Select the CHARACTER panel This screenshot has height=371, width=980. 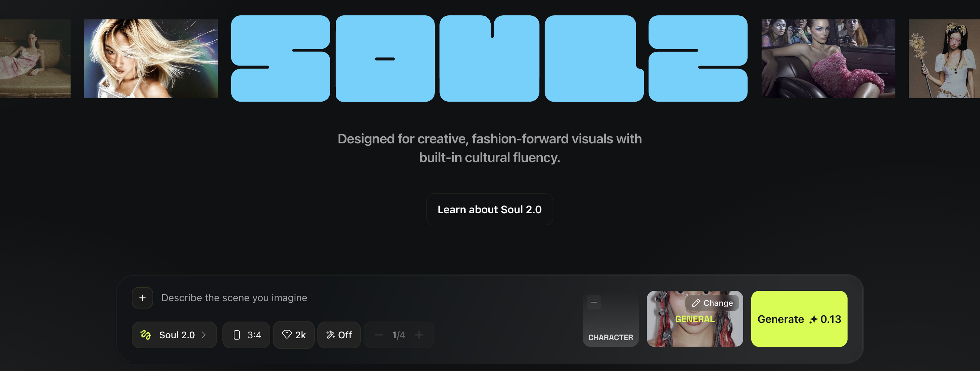tap(610, 319)
